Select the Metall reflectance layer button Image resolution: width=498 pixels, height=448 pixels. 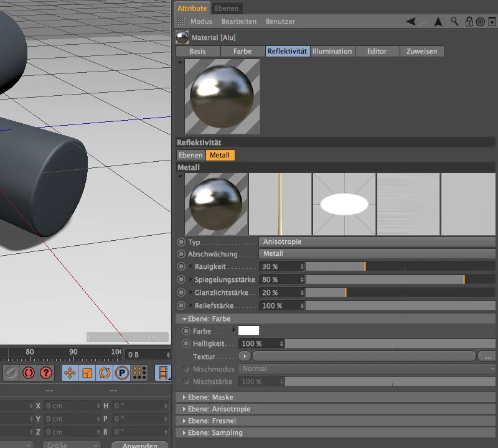point(220,155)
